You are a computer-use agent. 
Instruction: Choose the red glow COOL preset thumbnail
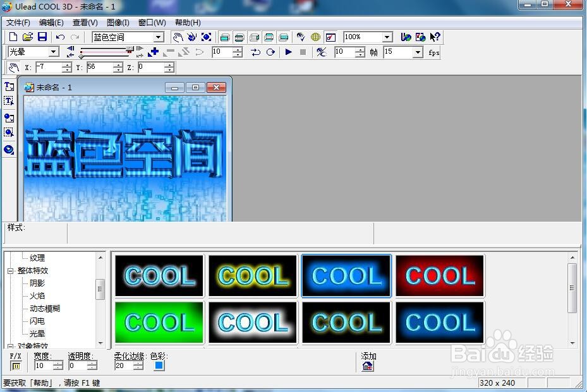(440, 276)
